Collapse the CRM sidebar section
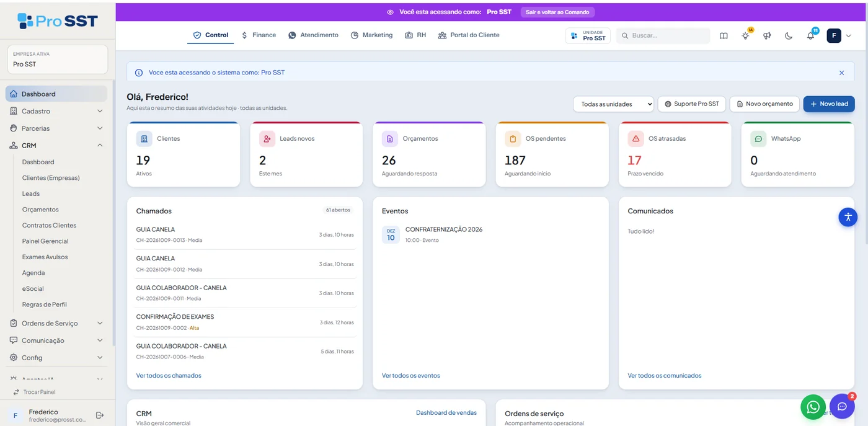Viewport: 868px width, 426px height. tap(56, 146)
